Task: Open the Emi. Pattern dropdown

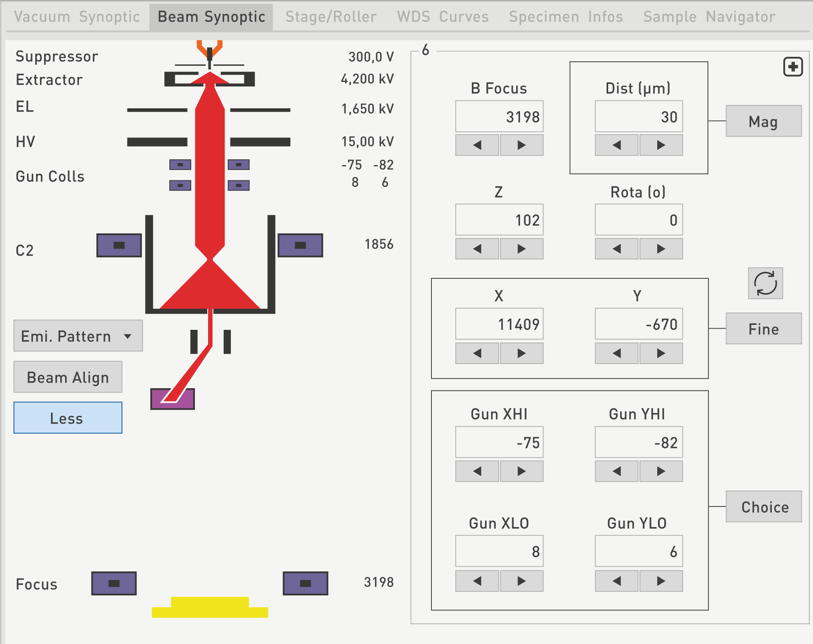Action: tap(78, 336)
